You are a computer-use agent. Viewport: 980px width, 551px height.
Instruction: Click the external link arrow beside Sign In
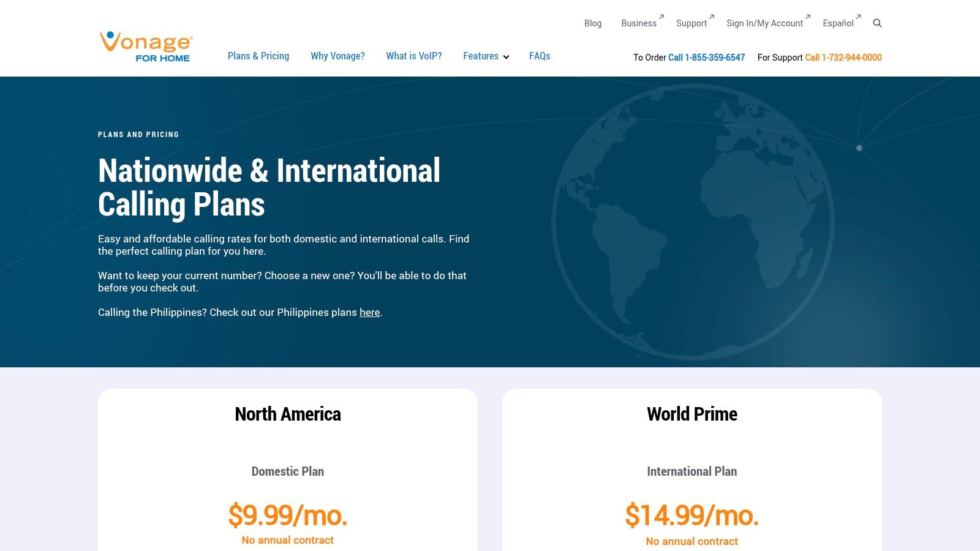click(x=807, y=17)
